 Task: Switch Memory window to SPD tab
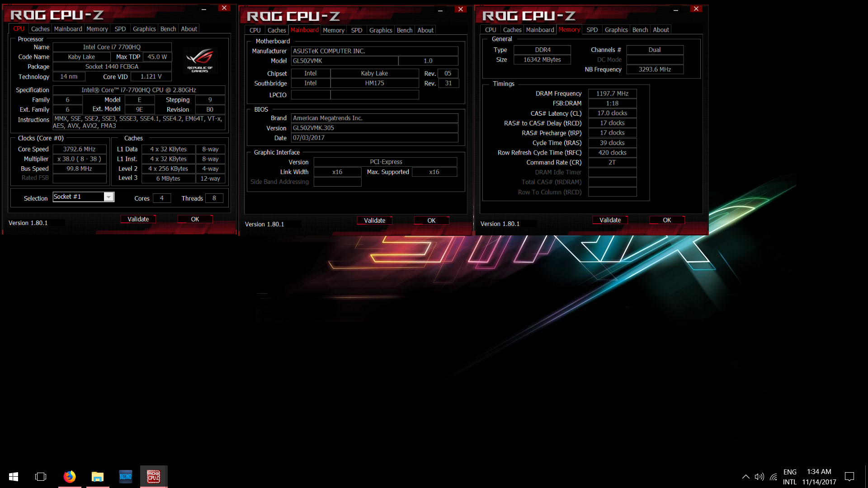(x=592, y=30)
